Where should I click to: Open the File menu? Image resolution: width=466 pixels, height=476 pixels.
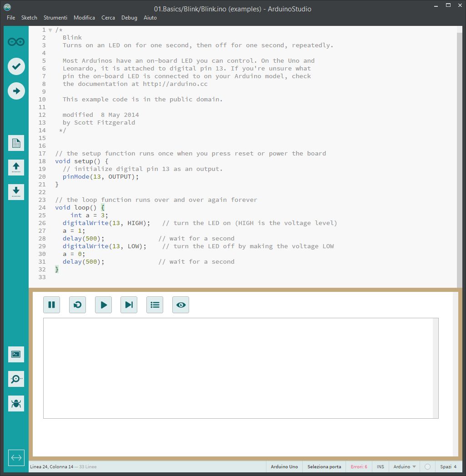[x=11, y=18]
